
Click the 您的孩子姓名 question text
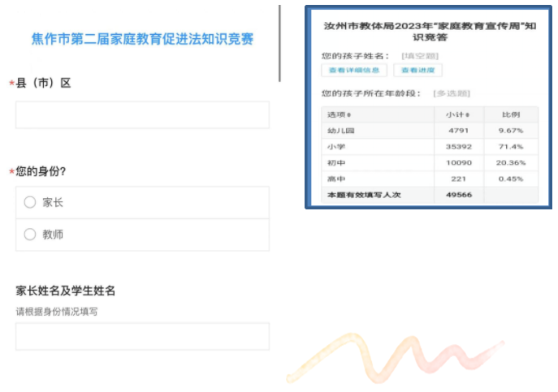pyautogui.click(x=355, y=56)
